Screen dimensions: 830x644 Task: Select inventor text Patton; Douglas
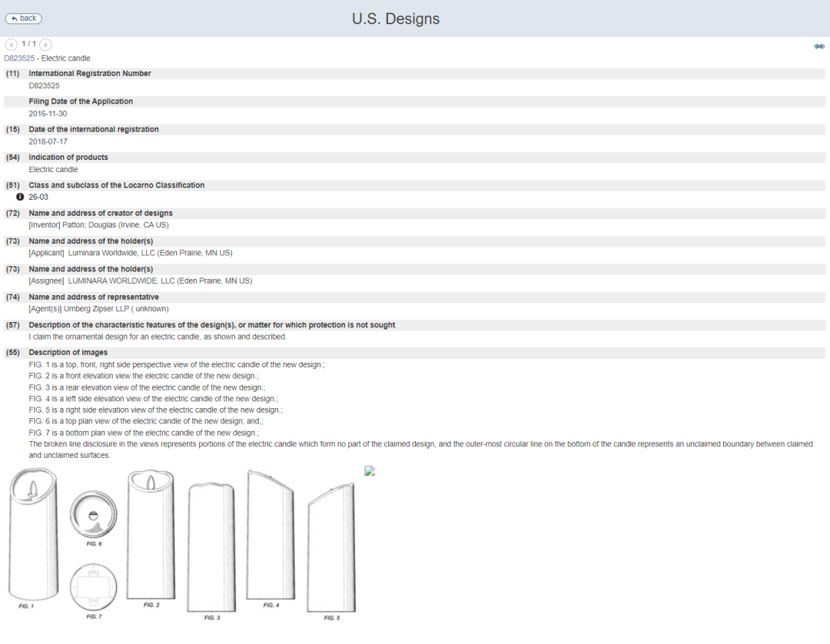(x=89, y=225)
